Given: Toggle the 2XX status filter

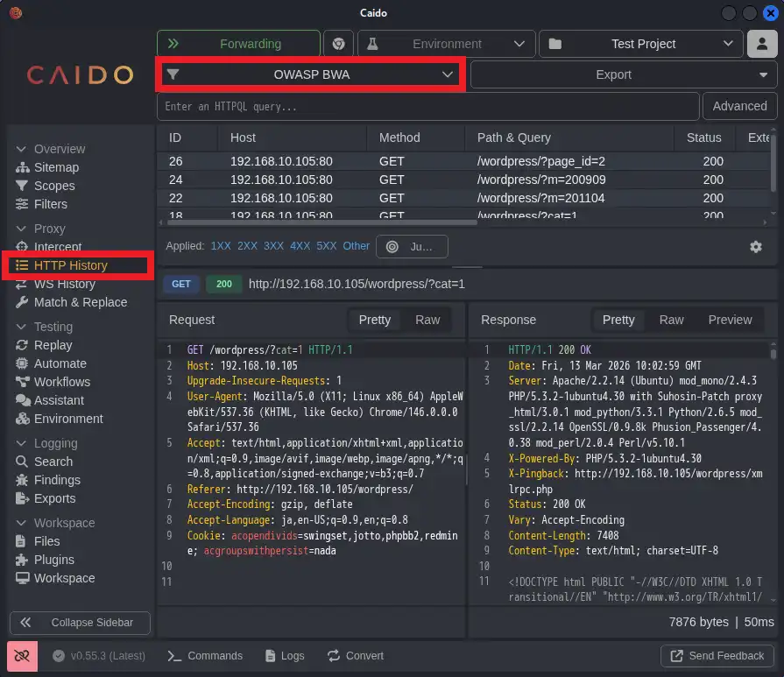Looking at the screenshot, I should pyautogui.click(x=247, y=246).
